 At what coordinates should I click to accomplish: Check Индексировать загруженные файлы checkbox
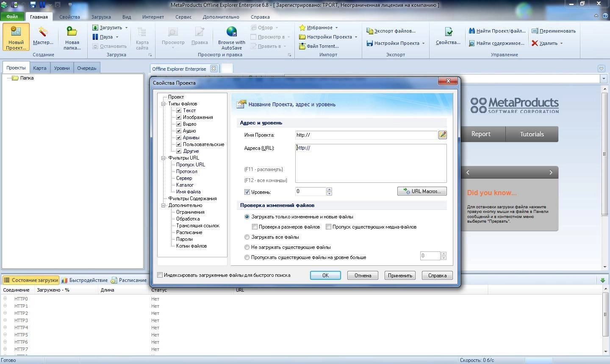click(160, 275)
